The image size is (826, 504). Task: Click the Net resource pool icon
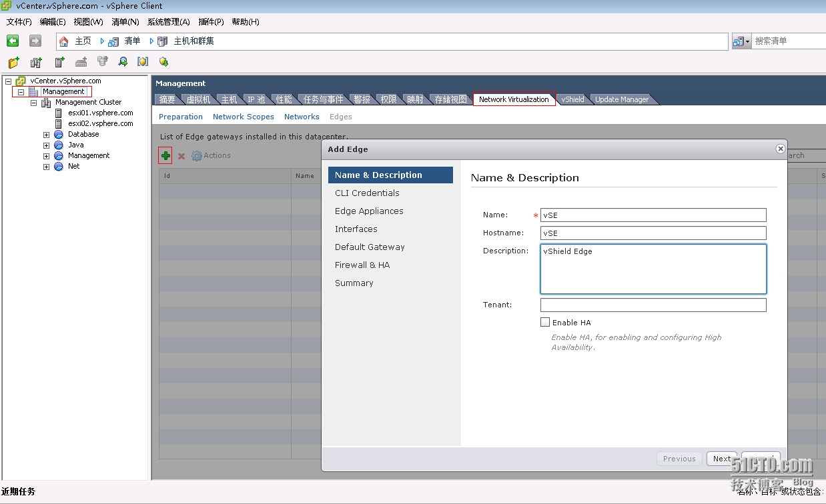[x=59, y=166]
